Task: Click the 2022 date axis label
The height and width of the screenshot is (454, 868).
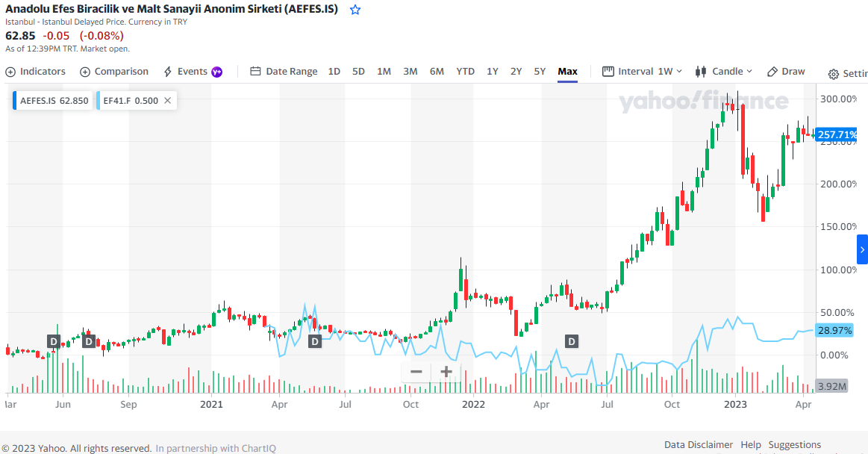Action: [x=473, y=404]
